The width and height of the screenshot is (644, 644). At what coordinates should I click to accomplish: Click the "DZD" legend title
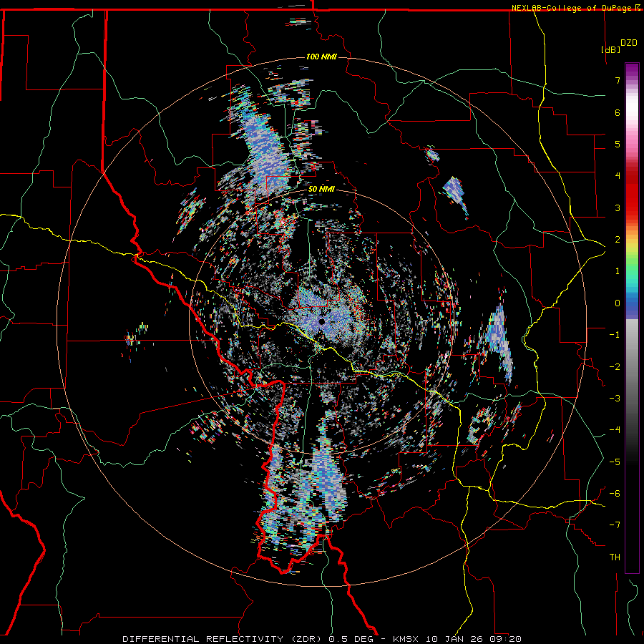pos(628,43)
